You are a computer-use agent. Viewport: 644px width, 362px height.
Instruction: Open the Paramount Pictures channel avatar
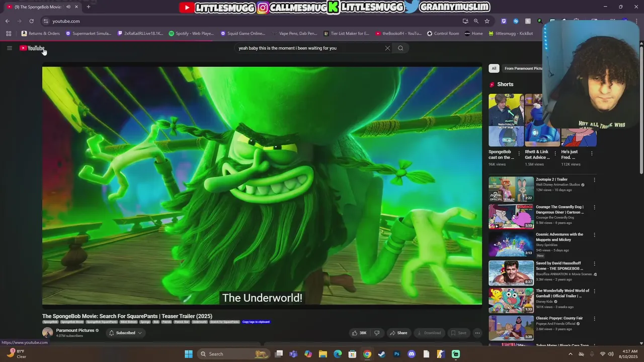click(x=48, y=332)
